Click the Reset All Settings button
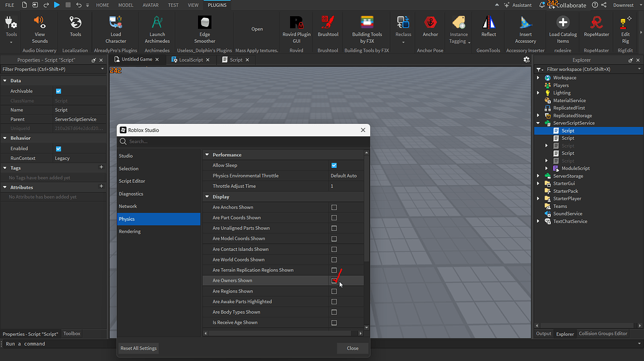Screen dimensions: 644x361 tap(138, 349)
